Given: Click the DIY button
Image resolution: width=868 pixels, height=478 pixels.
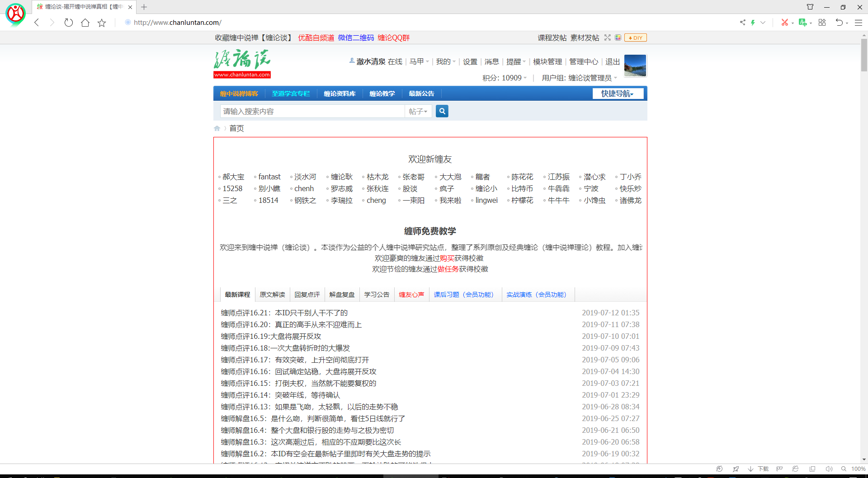Looking at the screenshot, I should [x=635, y=37].
